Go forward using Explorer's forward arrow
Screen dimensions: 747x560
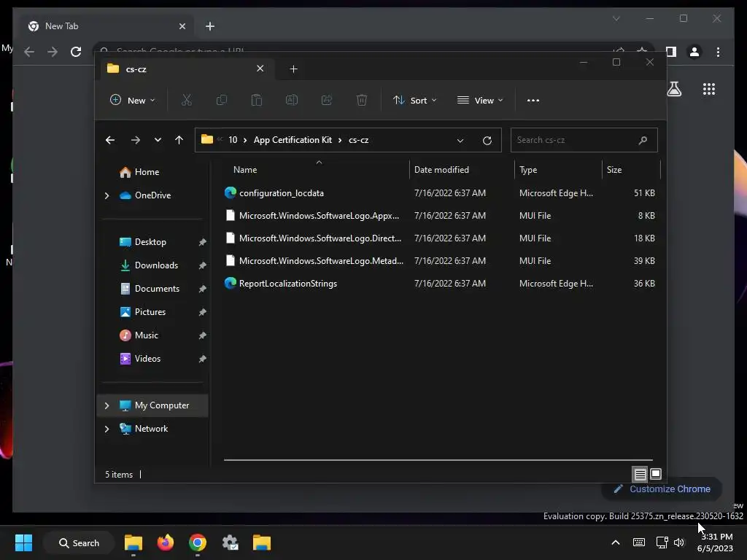coord(135,140)
